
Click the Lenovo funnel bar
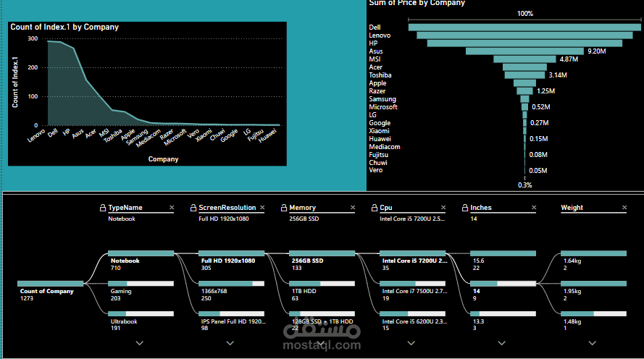524,35
